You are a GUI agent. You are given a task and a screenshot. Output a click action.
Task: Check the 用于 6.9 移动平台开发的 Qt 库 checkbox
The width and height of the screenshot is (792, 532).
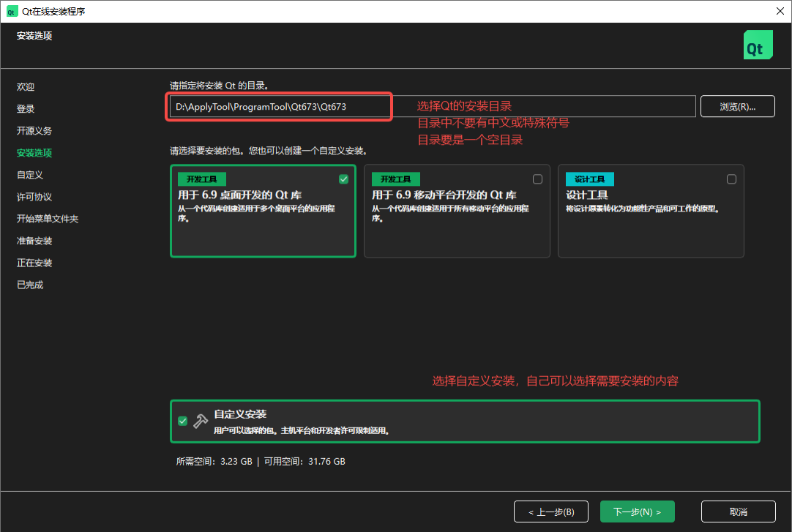click(x=537, y=179)
